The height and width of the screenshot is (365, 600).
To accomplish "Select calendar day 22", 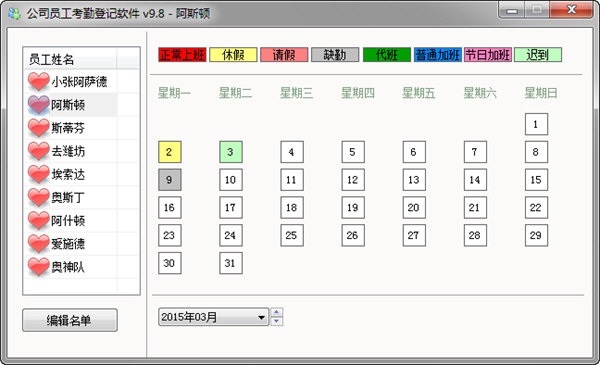I will pos(536,207).
